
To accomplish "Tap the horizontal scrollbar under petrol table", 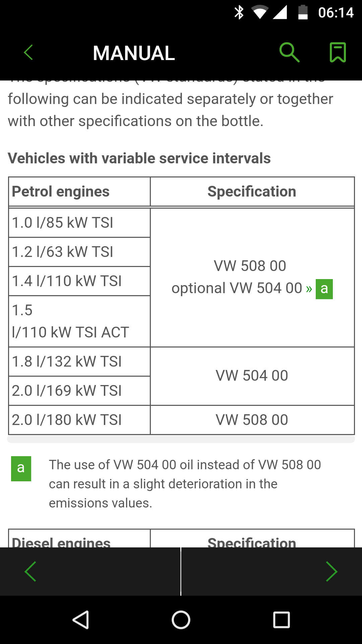I will pos(181,439).
